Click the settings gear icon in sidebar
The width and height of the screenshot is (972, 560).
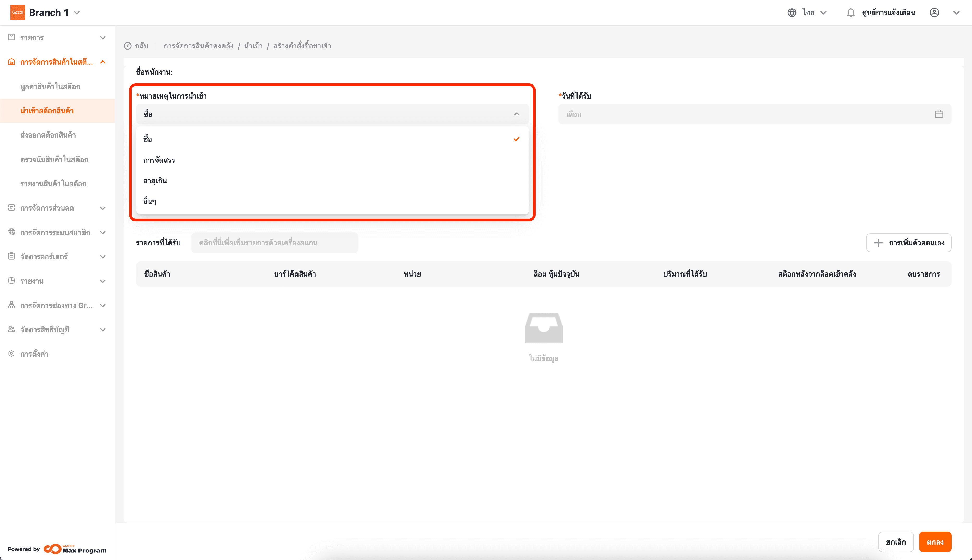[x=11, y=354]
